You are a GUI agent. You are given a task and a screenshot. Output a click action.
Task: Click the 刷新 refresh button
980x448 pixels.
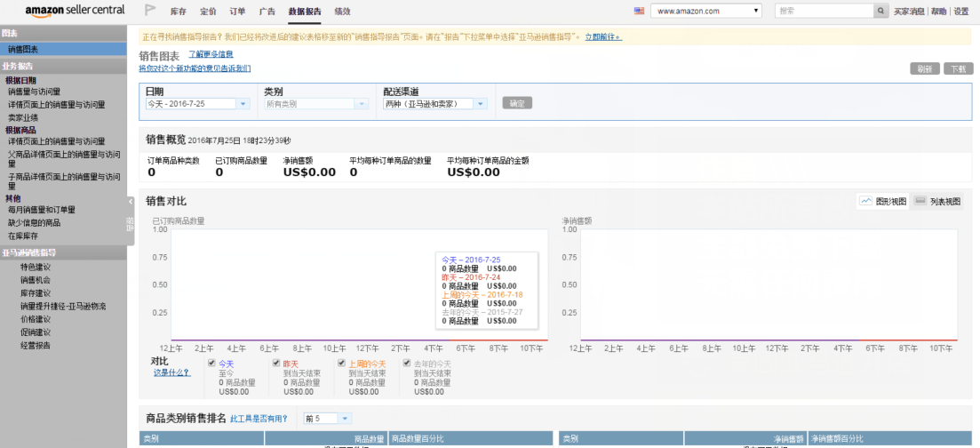[925, 68]
